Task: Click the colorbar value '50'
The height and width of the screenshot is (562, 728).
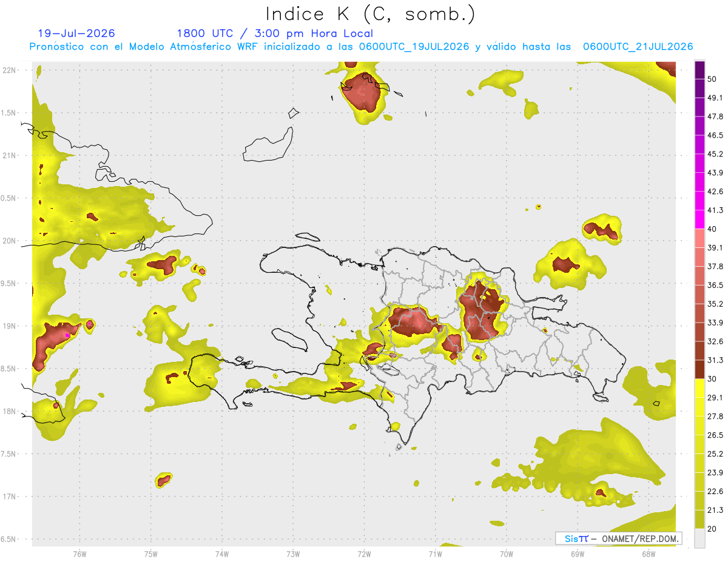Action: point(712,79)
